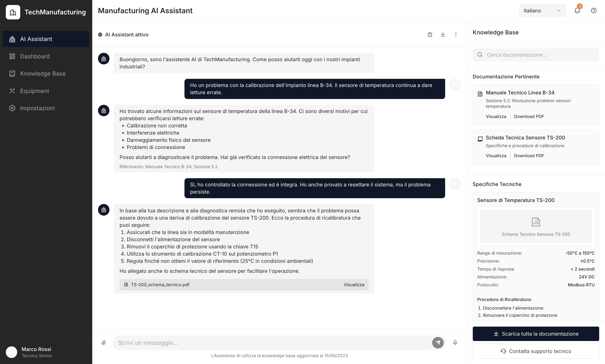
Task: Open the Italiano language dropdown
Action: pos(542,10)
